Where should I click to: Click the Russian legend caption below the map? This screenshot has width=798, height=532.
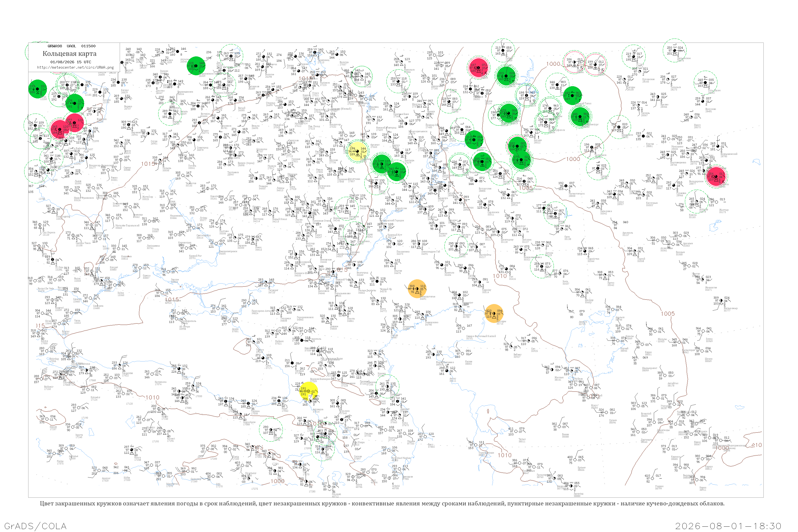click(382, 504)
